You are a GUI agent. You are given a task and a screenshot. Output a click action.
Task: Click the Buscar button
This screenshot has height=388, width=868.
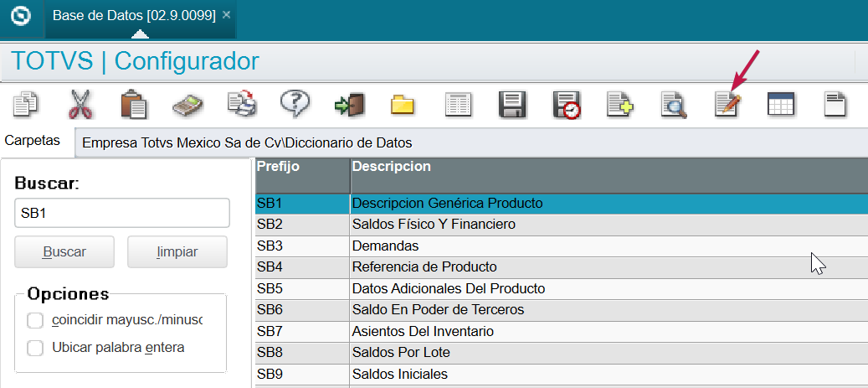click(x=64, y=251)
